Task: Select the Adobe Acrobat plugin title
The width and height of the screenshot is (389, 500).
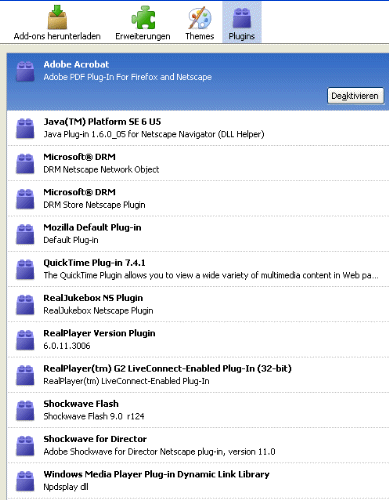Action: click(76, 65)
